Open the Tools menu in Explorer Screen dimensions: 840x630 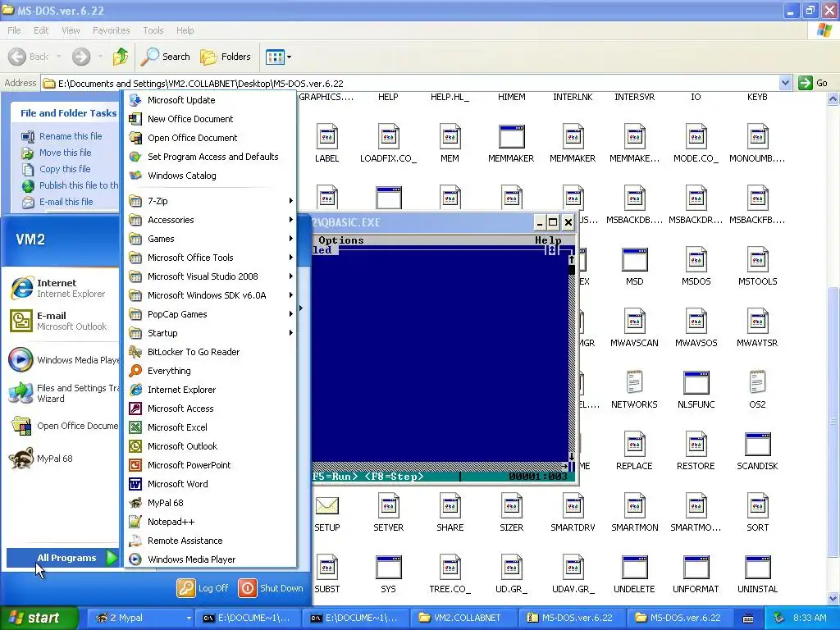click(x=153, y=30)
